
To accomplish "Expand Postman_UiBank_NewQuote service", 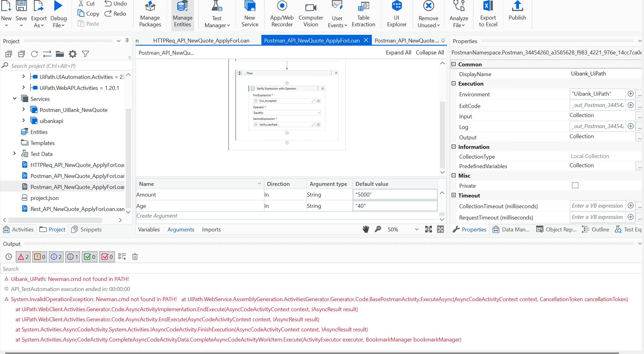I will pyautogui.click(x=24, y=110).
